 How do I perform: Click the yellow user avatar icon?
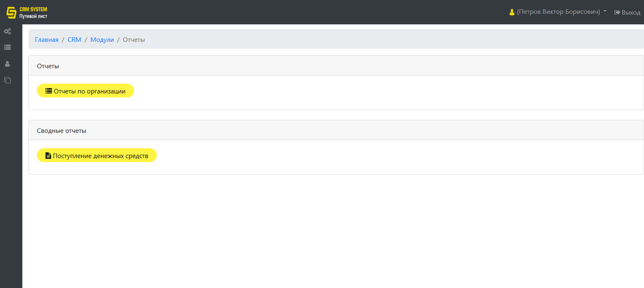click(512, 12)
